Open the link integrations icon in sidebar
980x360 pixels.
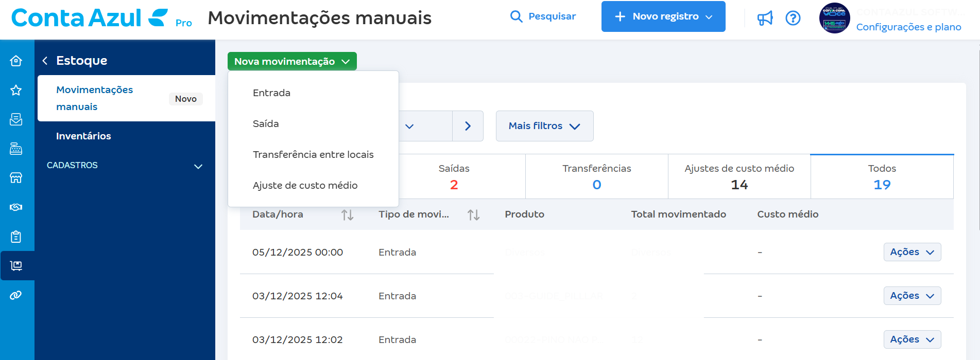point(16,295)
